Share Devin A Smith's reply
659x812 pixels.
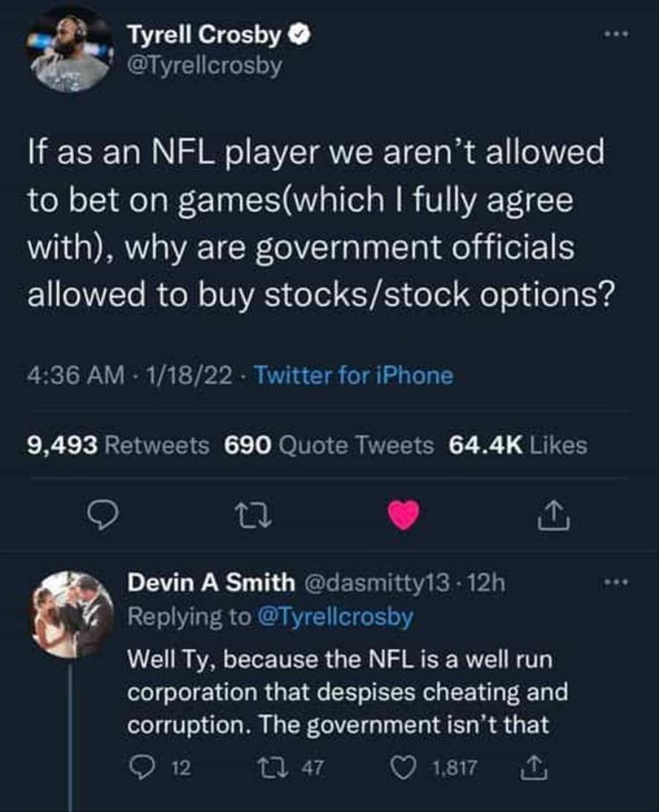[536, 767]
